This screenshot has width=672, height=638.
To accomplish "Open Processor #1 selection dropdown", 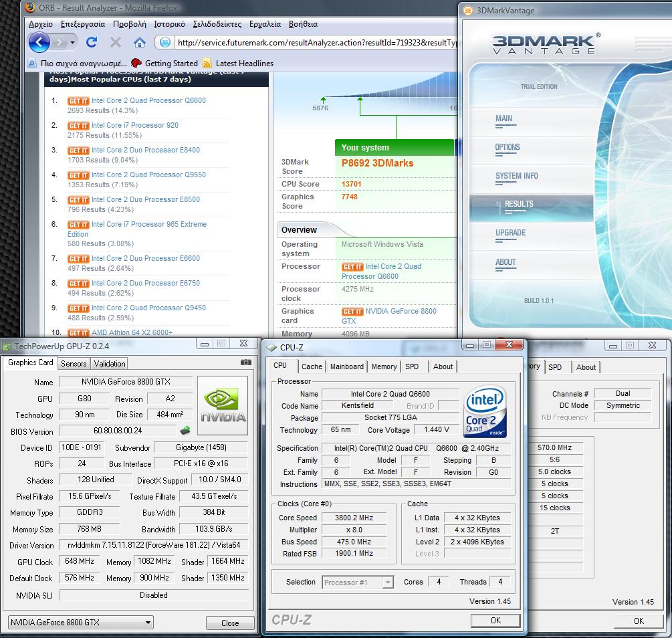I will coord(358,582).
